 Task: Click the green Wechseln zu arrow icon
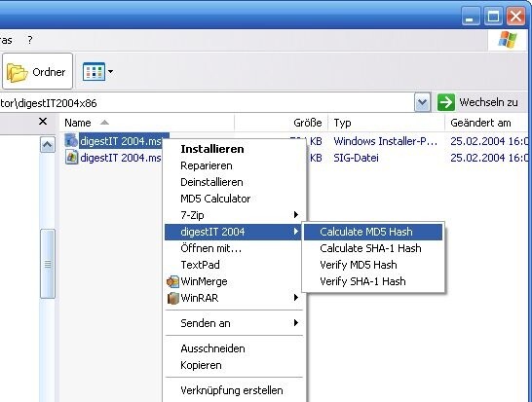click(446, 102)
